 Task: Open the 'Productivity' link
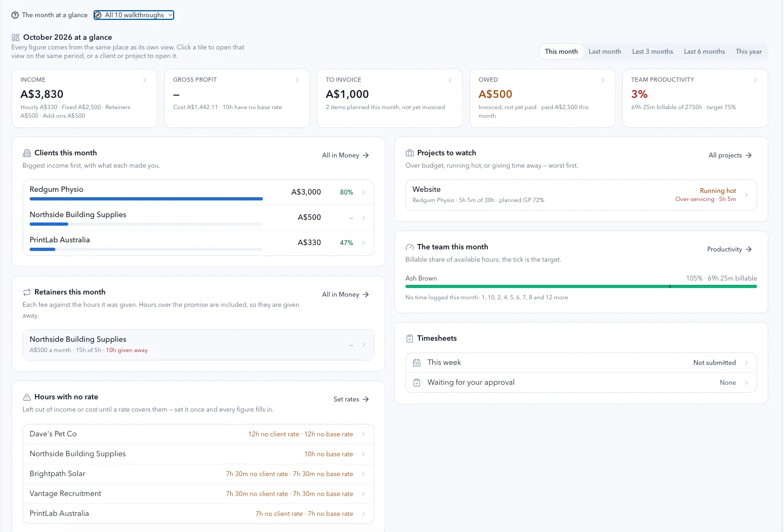pos(730,249)
